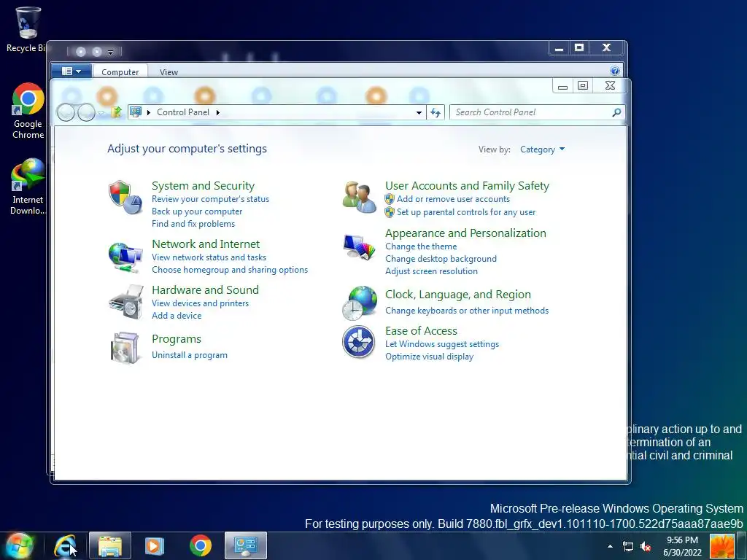Screen dimensions: 747x560
Task: Open the blue file menu button in Computer window
Action: tap(71, 71)
